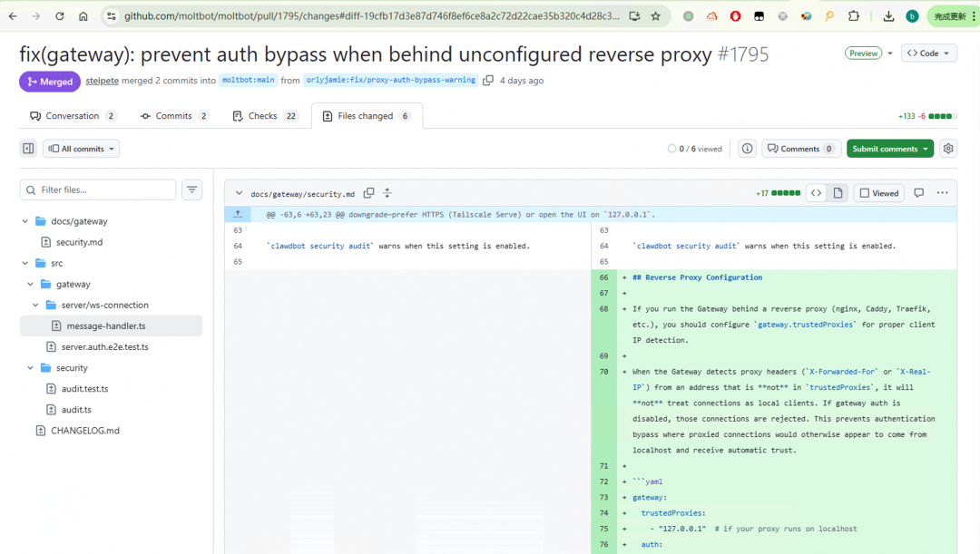Copy the docs/gateway/security.md file path
Screen dimensions: 980x554
click(368, 193)
